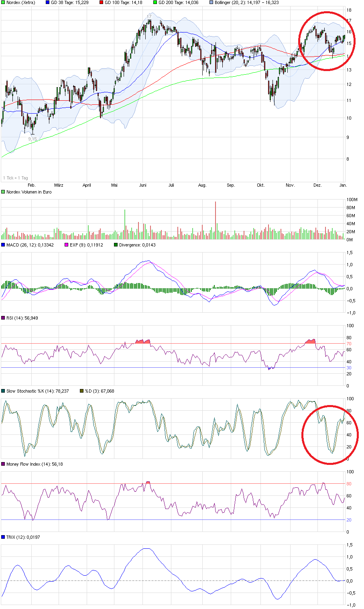Click the '100M' volume axis value
This screenshot has height=609, width=364.
click(352, 200)
